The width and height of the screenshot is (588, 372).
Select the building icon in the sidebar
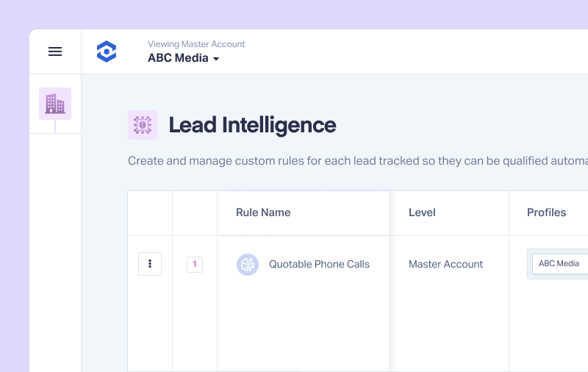55,104
